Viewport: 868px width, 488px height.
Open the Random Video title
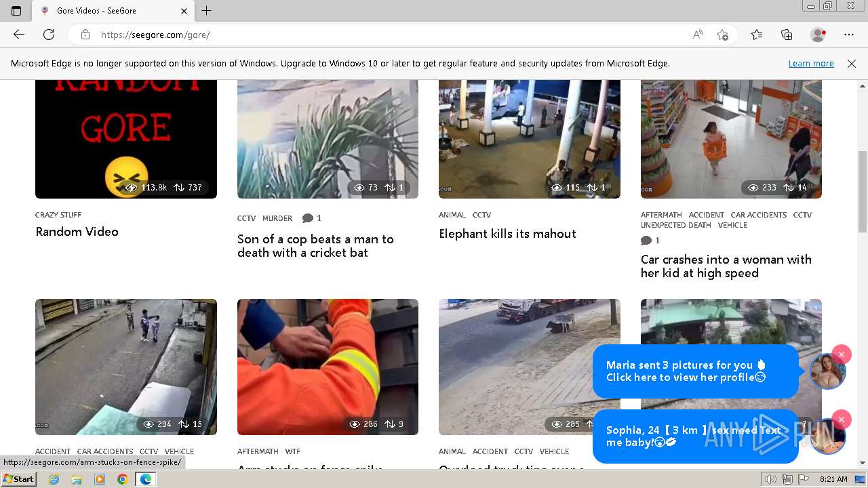[x=77, y=232]
